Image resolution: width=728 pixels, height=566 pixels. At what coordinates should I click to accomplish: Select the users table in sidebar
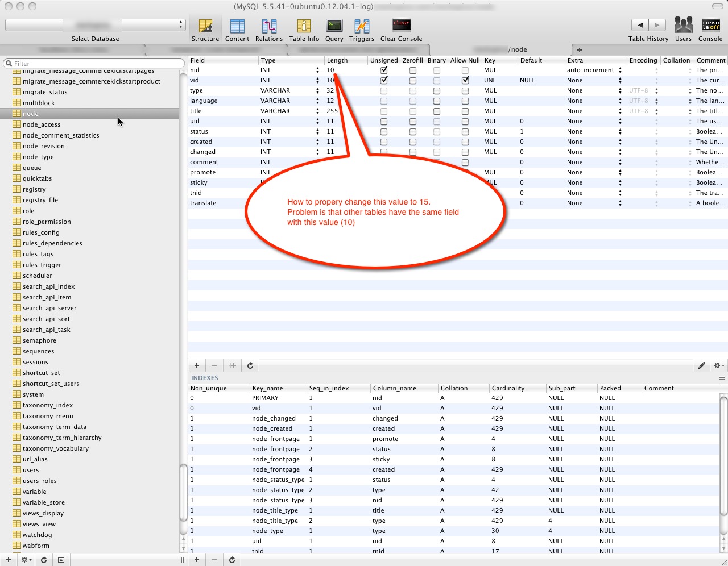[x=31, y=470]
